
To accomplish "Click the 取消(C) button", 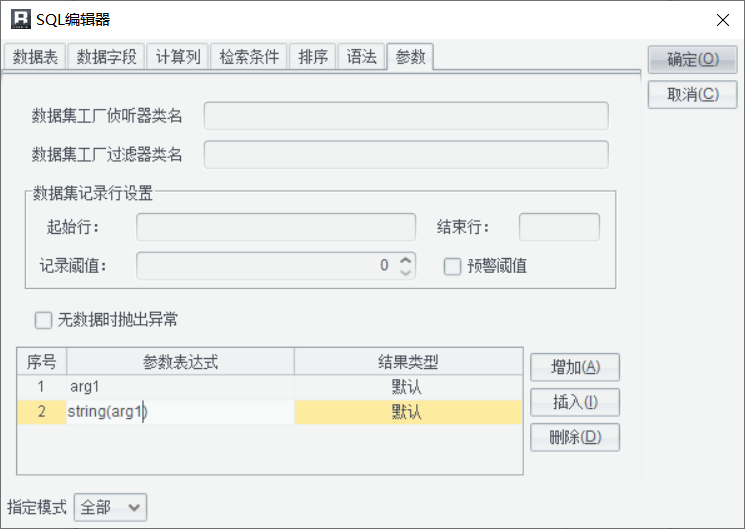I will (692, 95).
